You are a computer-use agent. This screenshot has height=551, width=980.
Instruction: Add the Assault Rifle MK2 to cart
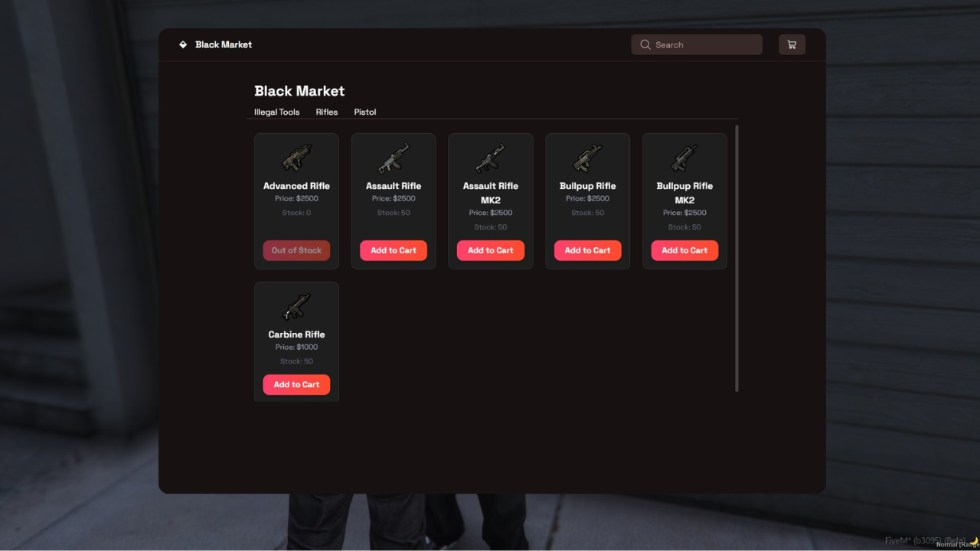(x=491, y=250)
